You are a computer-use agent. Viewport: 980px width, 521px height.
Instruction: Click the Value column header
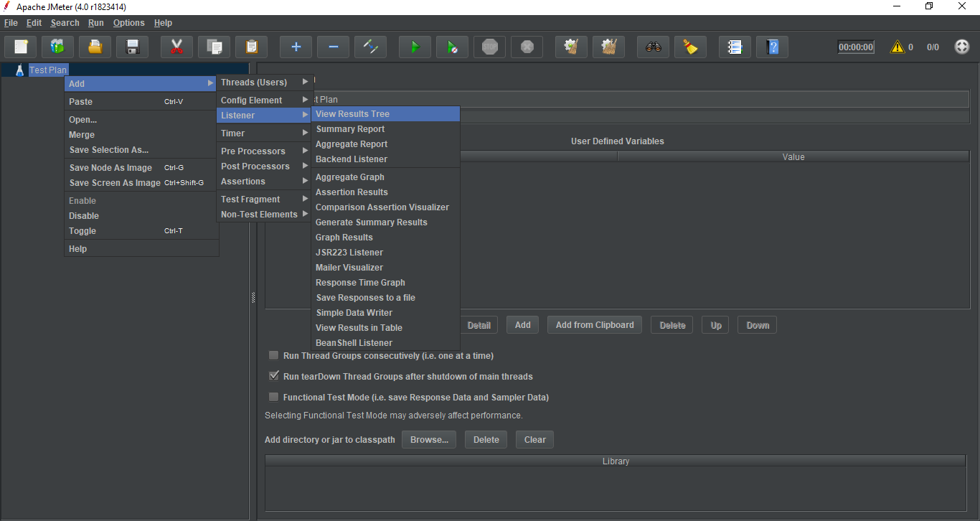793,156
